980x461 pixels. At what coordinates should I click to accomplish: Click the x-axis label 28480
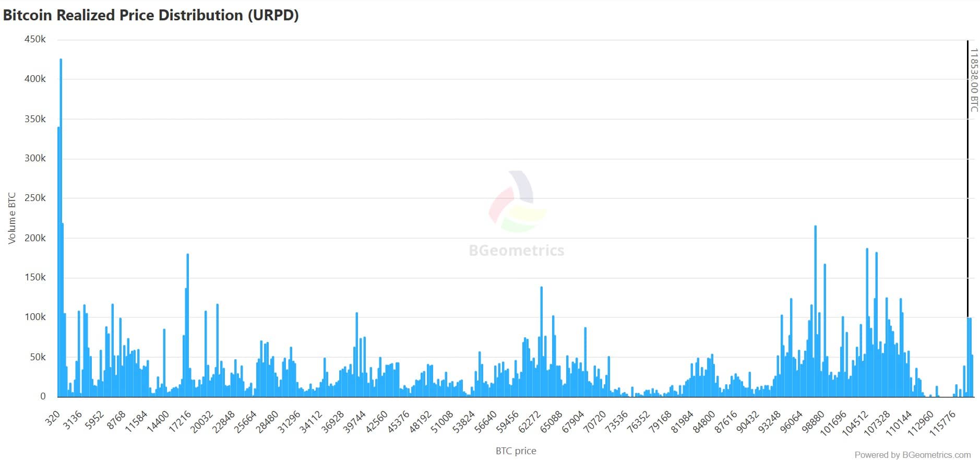click(x=267, y=422)
